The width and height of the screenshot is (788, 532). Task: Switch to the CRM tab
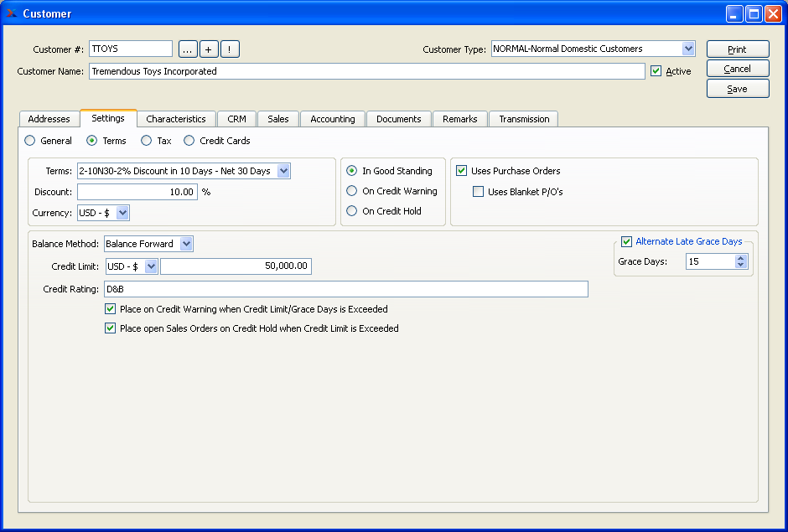tap(236, 119)
